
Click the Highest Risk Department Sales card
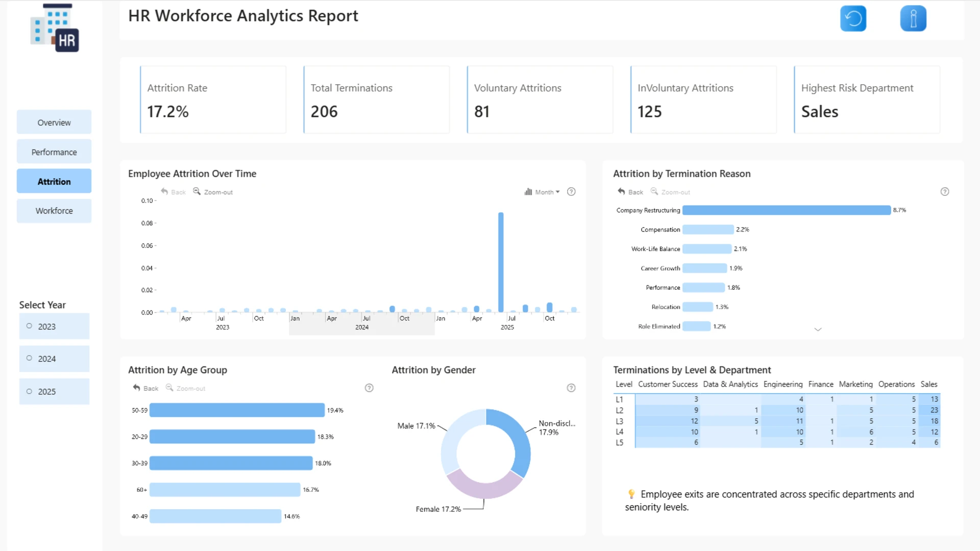click(867, 99)
